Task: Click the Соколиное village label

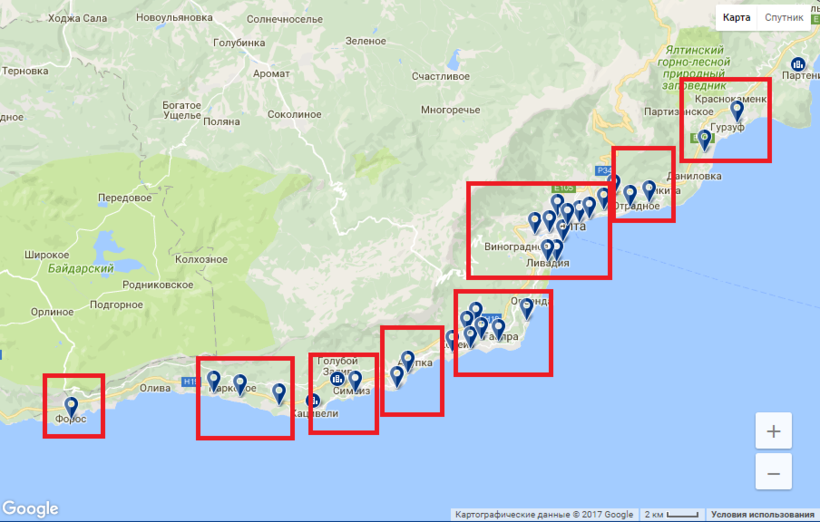Action: tap(294, 115)
